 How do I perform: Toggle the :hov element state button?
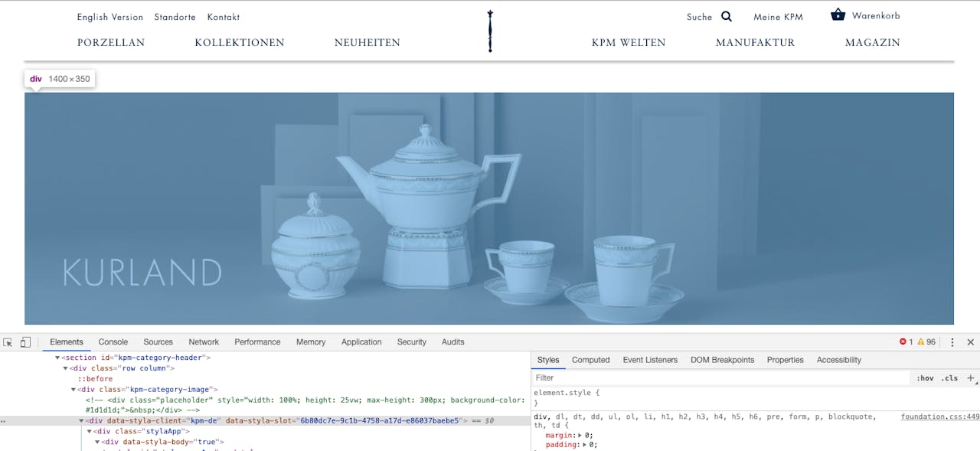(x=925, y=378)
